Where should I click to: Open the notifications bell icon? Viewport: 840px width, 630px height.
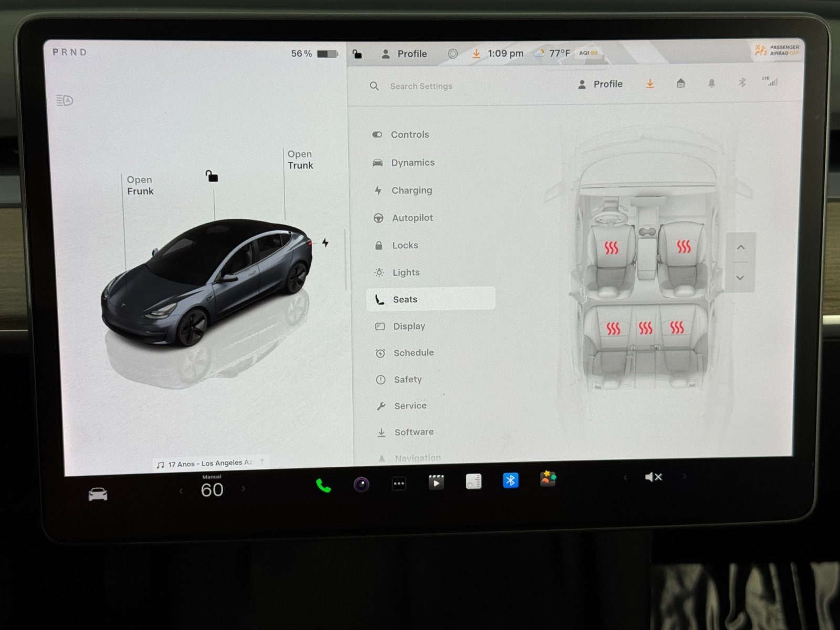711,83
